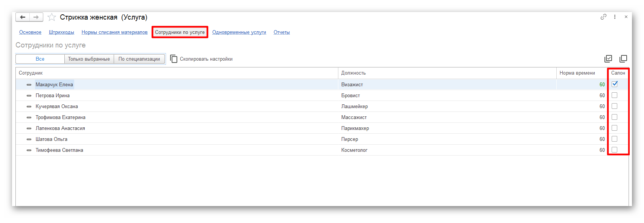Enable Салон checkbox for Лапенкова Анастасия
This screenshot has height=223, width=644.
point(615,128)
